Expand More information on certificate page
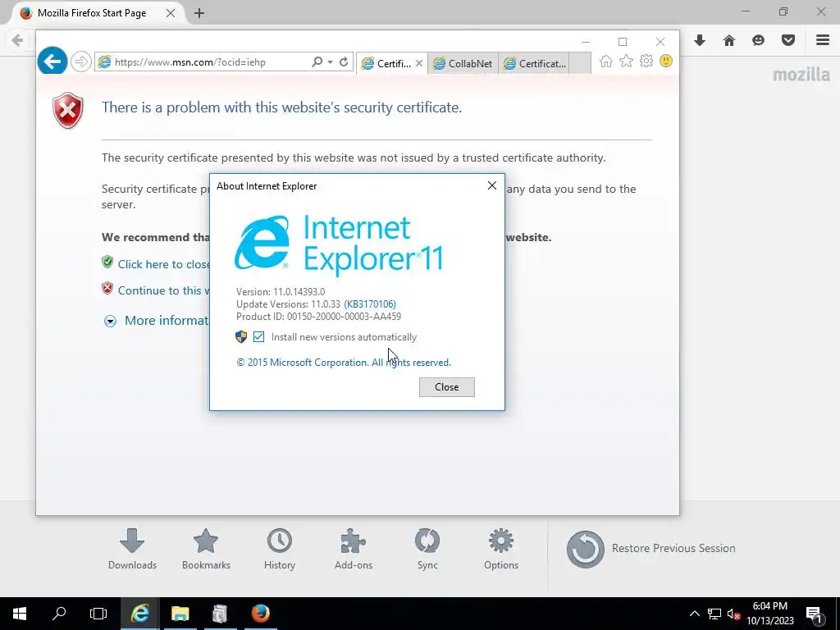Image resolution: width=840 pixels, height=630 pixels. tap(156, 321)
